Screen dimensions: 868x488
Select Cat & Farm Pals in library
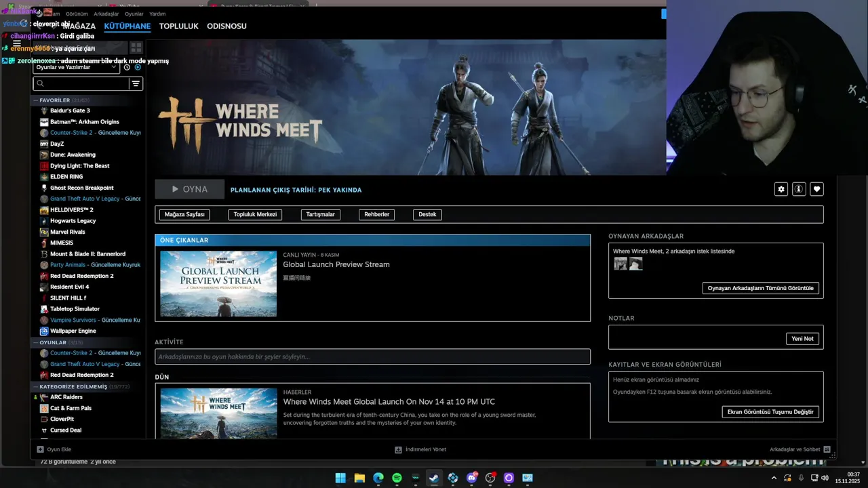pos(71,408)
